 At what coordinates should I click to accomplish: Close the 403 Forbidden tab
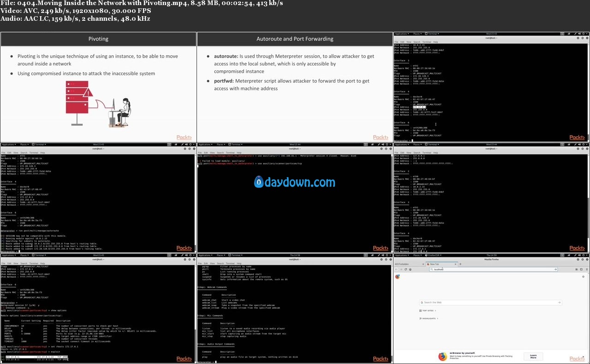point(423,264)
